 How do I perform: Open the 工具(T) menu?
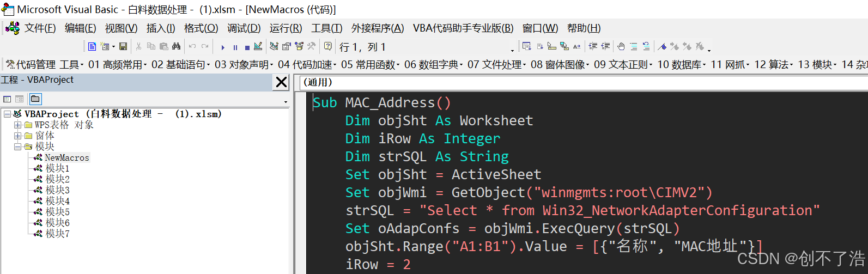[x=326, y=28]
